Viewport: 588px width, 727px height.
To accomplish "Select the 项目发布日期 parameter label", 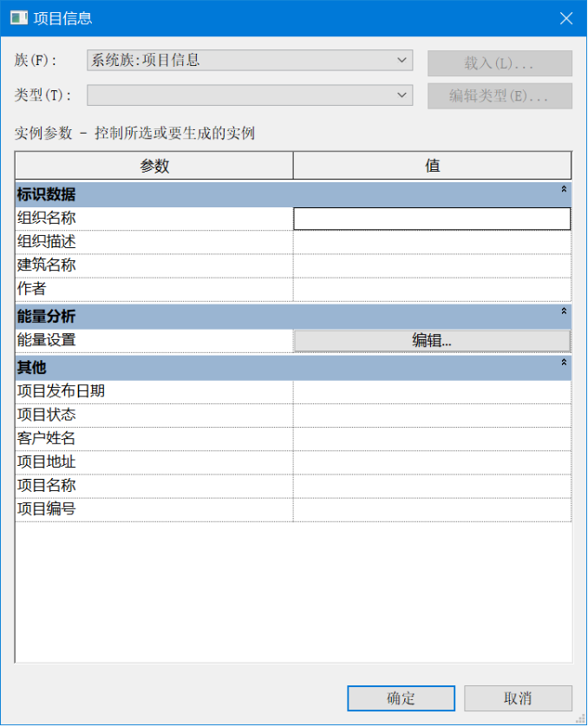I will (62, 391).
